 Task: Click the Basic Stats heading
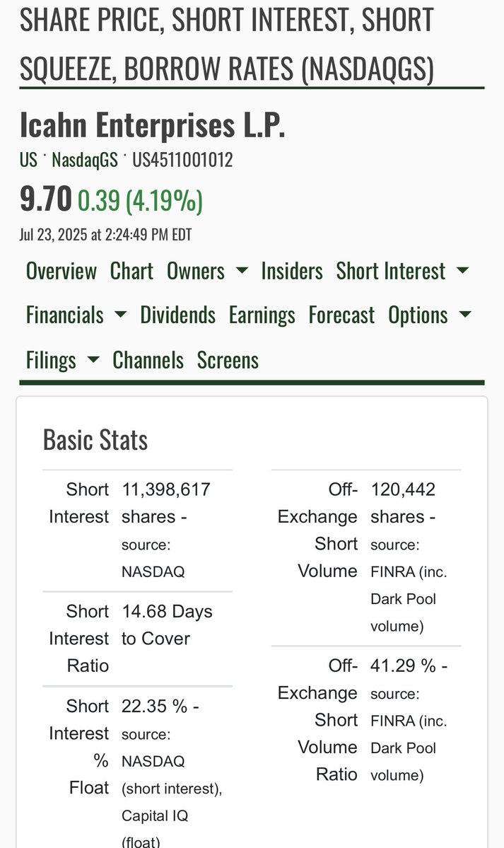pos(95,440)
